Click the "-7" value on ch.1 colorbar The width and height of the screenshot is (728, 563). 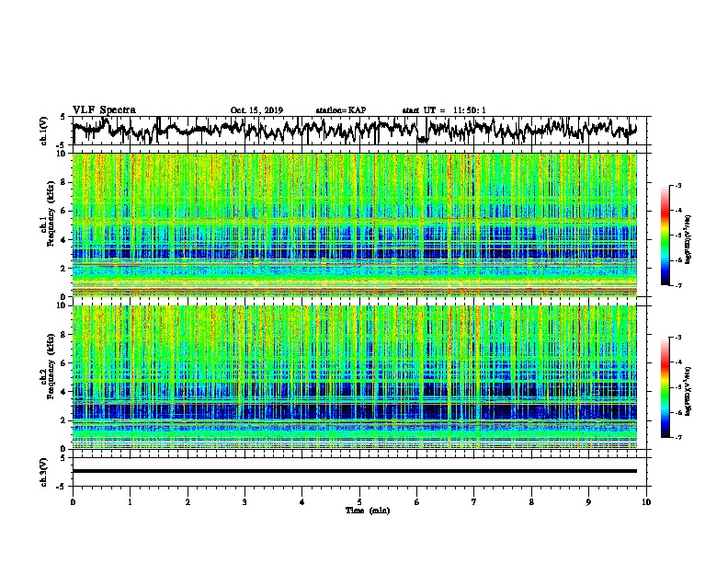(x=678, y=285)
